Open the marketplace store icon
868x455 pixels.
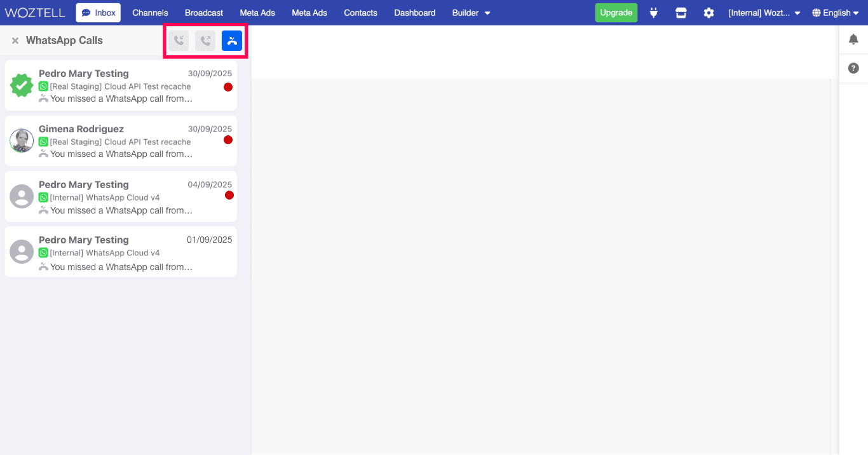pyautogui.click(x=681, y=13)
